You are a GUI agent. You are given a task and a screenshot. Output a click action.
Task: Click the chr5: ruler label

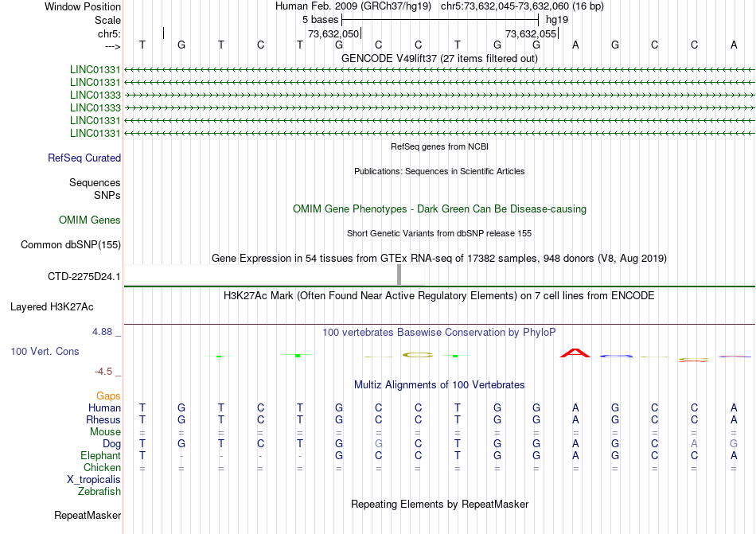coord(110,33)
